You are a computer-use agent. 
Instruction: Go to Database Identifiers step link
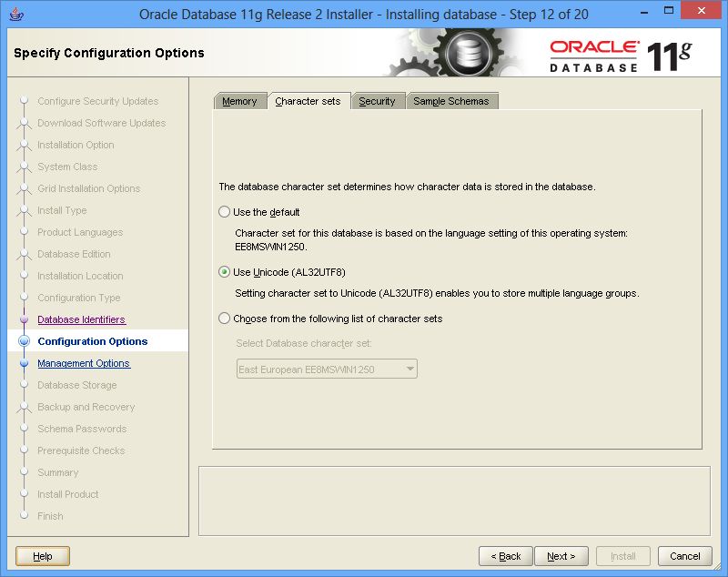81,319
